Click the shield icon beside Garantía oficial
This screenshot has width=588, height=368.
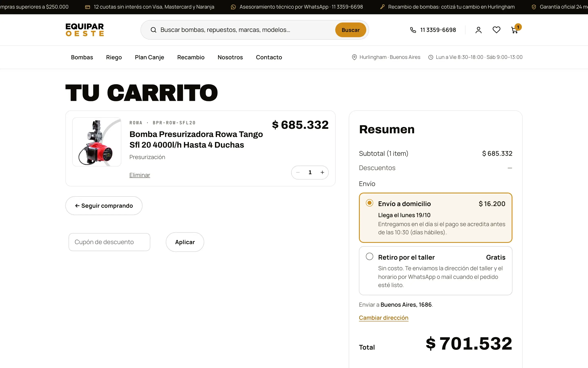(x=534, y=7)
